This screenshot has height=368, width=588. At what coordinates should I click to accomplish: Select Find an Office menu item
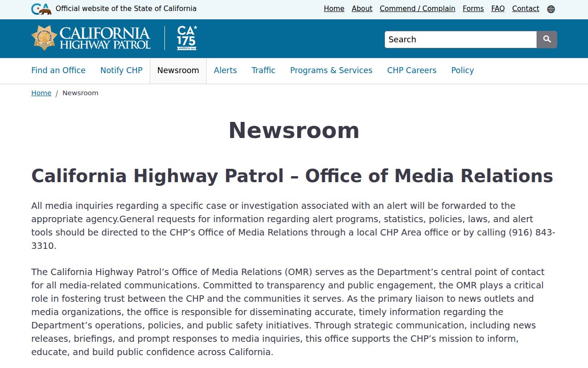58,70
